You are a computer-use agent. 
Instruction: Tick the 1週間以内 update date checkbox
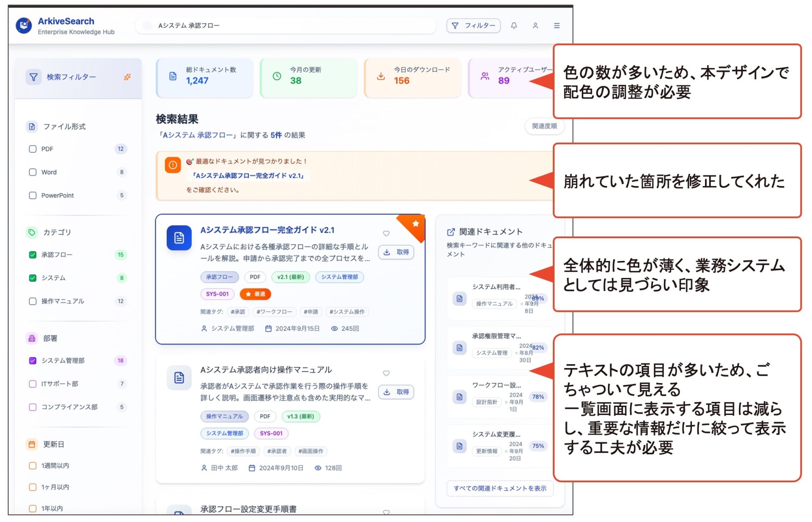(x=33, y=465)
